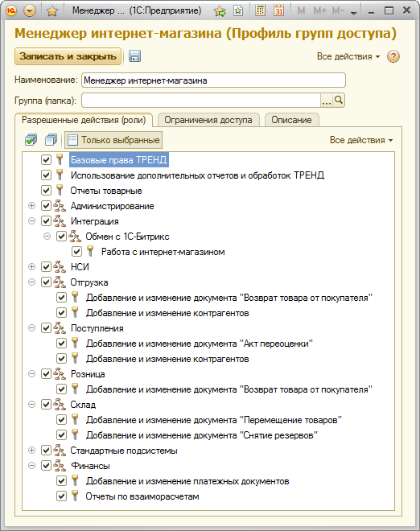Click Записать и закрыть button

coord(68,56)
